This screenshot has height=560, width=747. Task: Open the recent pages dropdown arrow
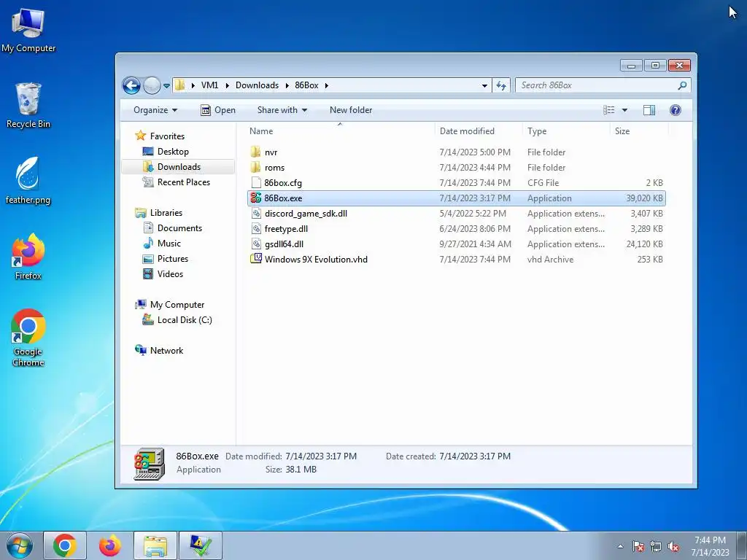pyautogui.click(x=166, y=86)
